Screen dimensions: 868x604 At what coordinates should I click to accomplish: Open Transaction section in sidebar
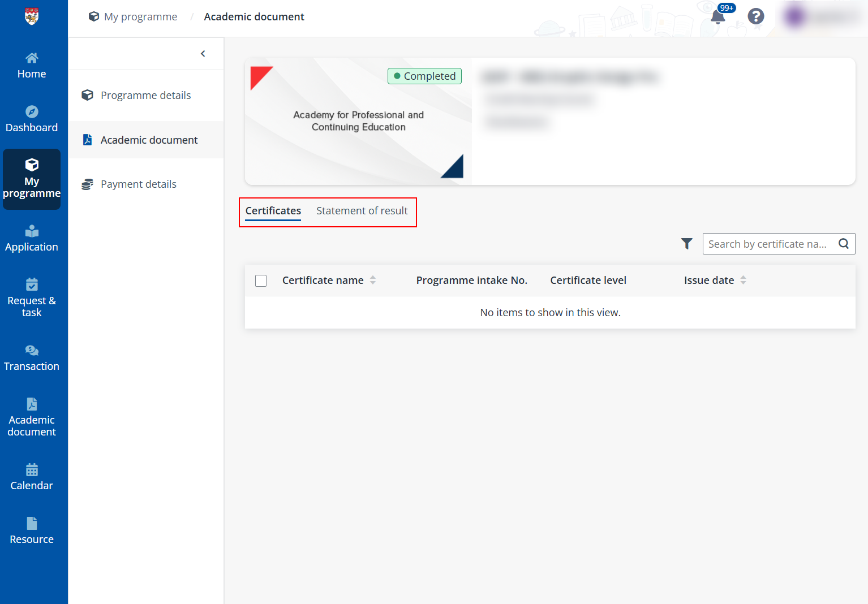(32, 358)
